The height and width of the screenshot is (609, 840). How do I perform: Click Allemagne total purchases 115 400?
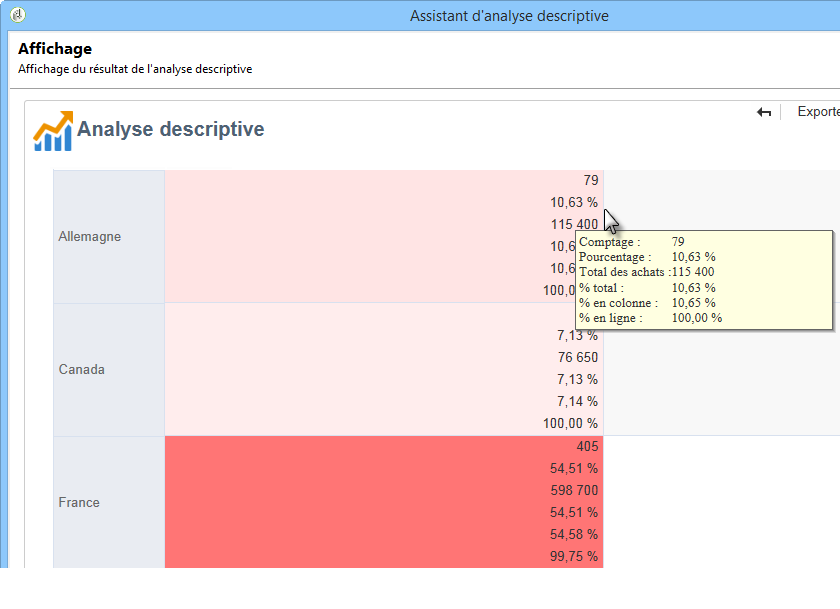pyautogui.click(x=574, y=225)
